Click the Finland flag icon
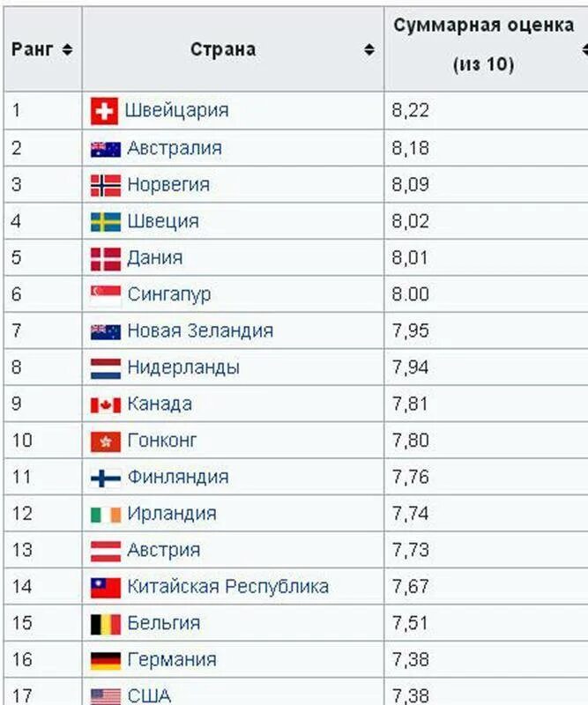 point(106,478)
